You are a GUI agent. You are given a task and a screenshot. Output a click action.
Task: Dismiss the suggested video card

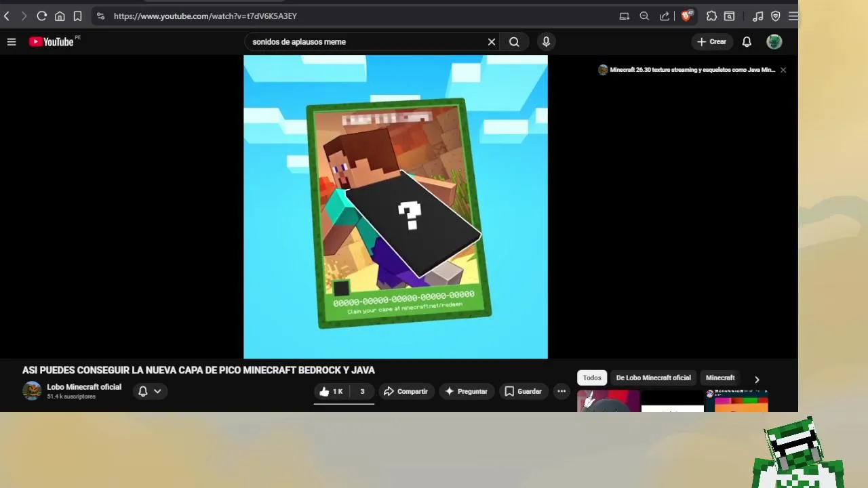tap(783, 70)
